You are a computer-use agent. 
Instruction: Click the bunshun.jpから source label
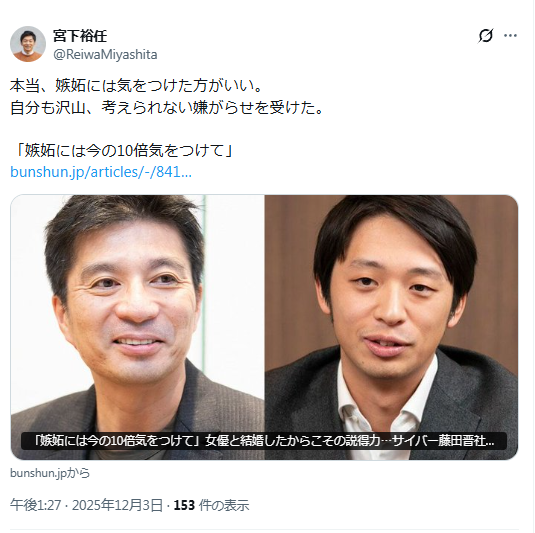tap(50, 473)
